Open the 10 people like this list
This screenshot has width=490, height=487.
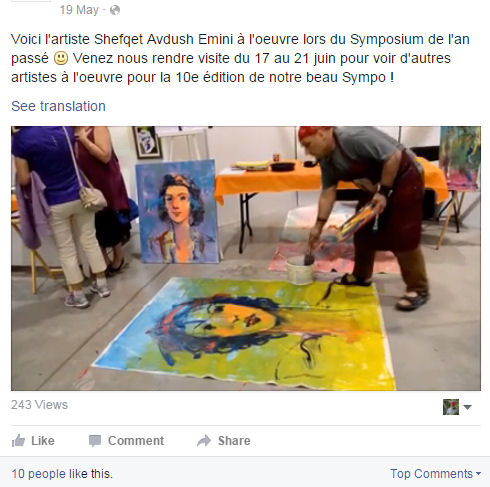[62, 474]
